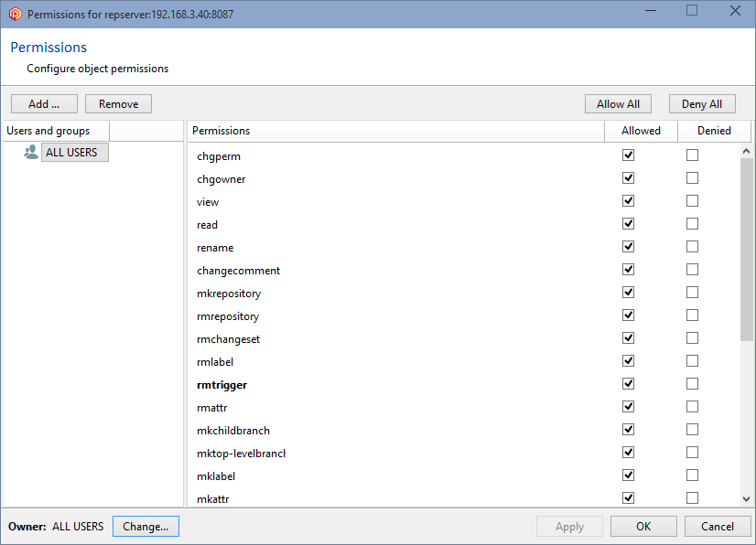Image resolution: width=756 pixels, height=545 pixels.
Task: Check Denied for rmchangeset
Action: pos(692,338)
